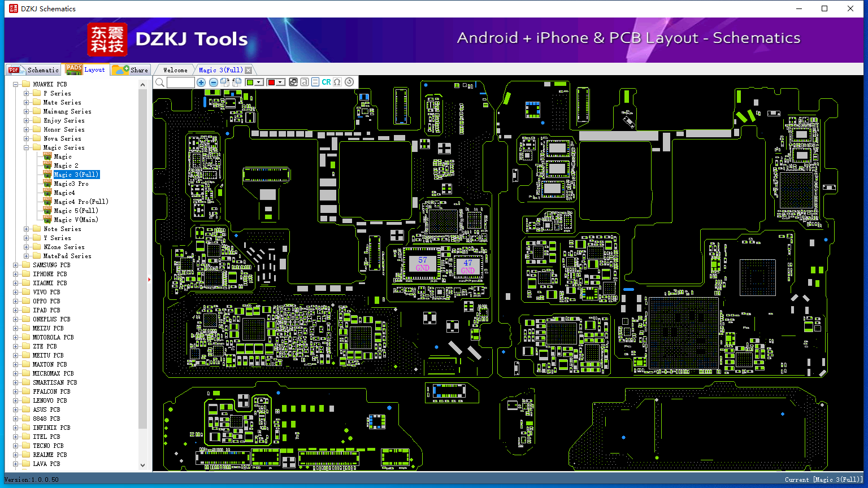This screenshot has width=868, height=488.
Task: Expand the OPPO PCB node
Action: tap(16, 301)
